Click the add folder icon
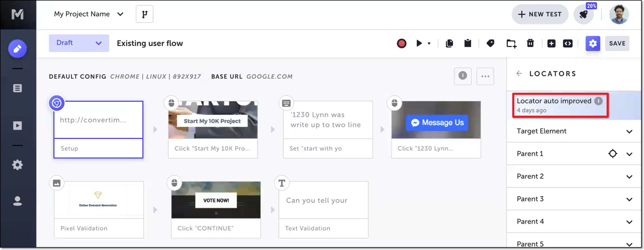 511,43
